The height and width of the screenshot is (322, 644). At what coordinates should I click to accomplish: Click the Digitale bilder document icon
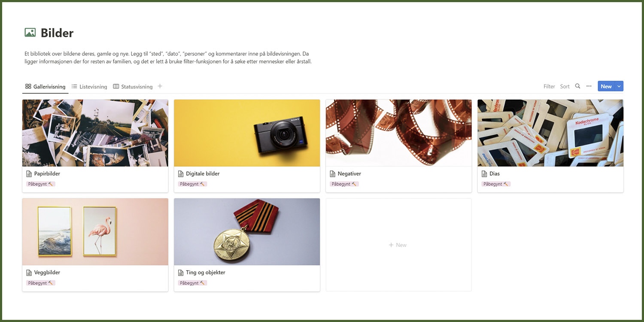point(181,174)
